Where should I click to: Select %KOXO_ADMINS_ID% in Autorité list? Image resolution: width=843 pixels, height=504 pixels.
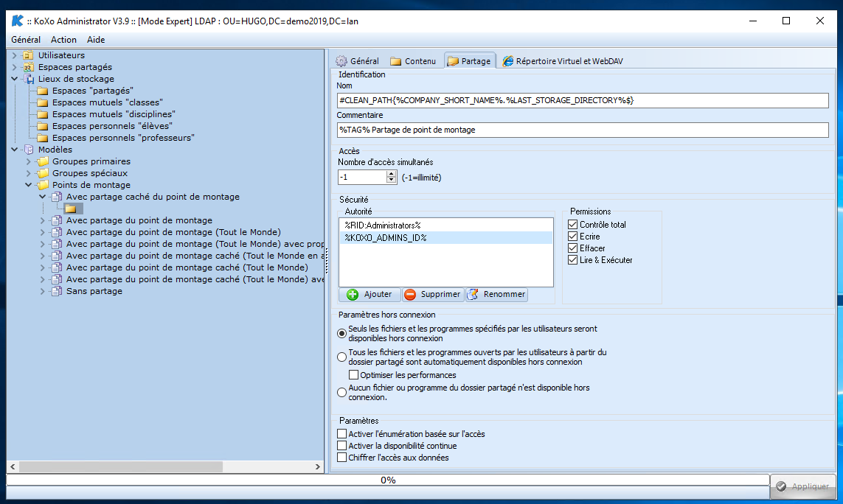(x=445, y=237)
